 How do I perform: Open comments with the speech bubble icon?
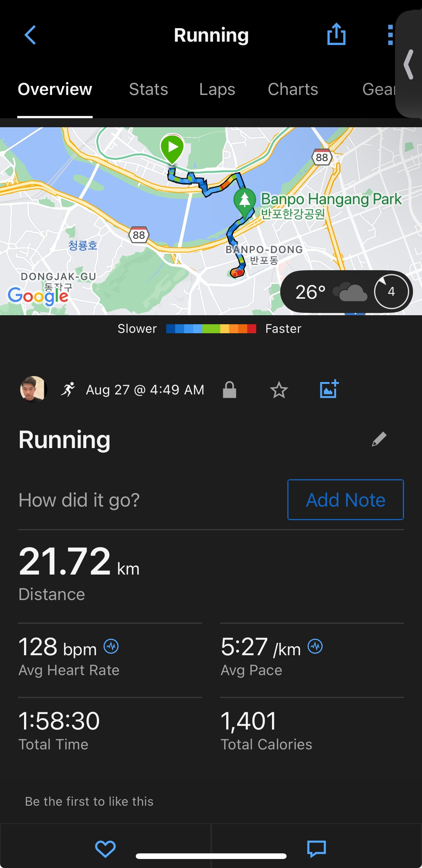317,849
